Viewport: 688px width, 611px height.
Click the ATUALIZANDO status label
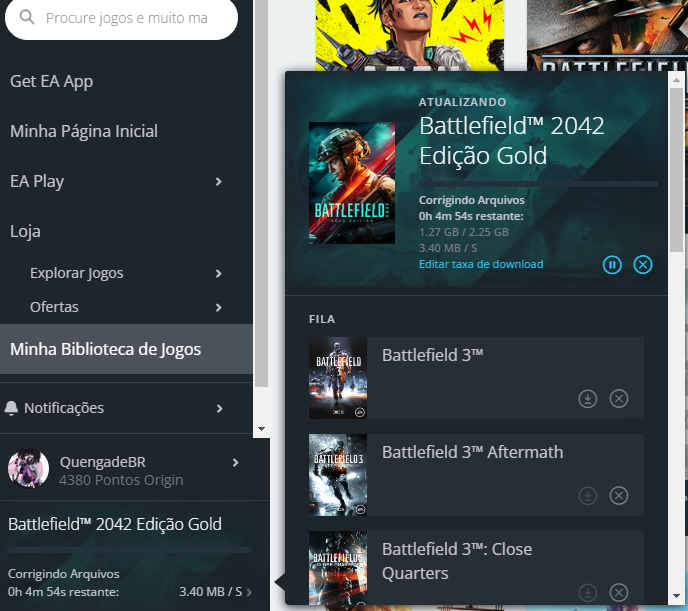(x=462, y=102)
